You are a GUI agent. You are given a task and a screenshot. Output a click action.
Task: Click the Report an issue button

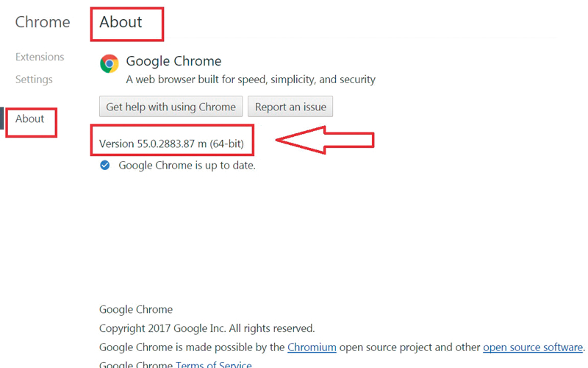[x=290, y=107]
